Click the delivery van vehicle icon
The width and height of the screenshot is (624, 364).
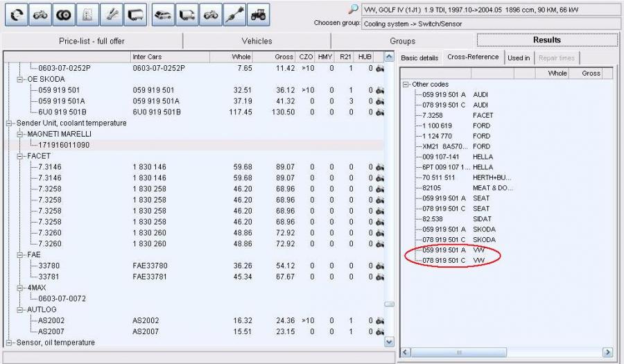click(187, 14)
